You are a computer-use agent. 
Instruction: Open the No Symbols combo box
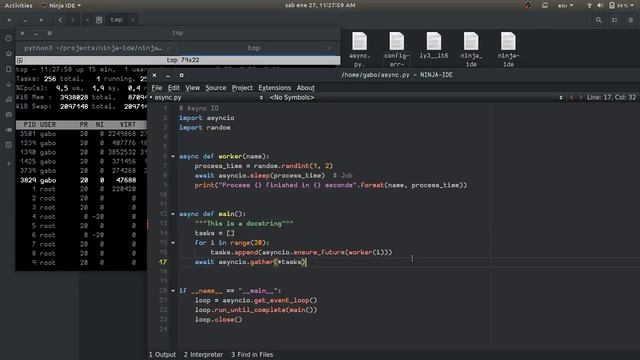click(x=415, y=98)
